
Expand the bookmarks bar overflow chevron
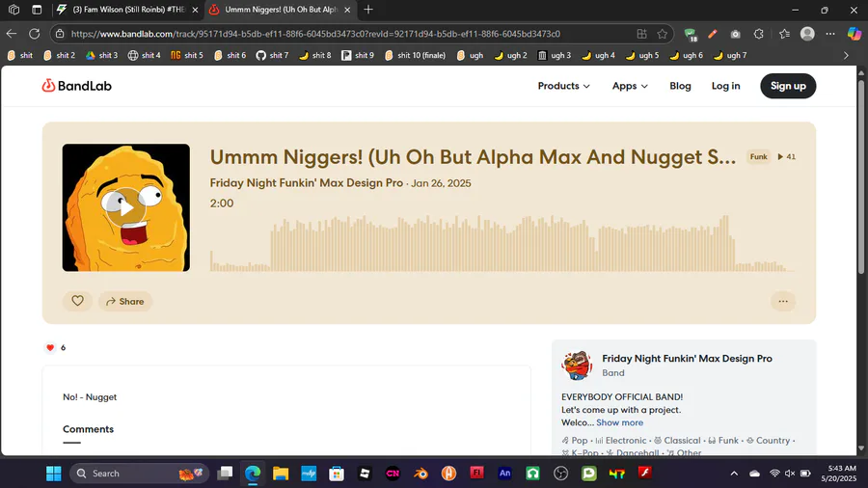tap(846, 55)
